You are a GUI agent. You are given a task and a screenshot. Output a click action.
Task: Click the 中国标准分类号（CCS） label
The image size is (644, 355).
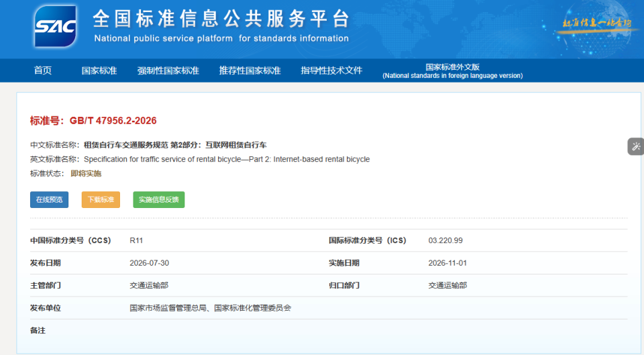(70, 241)
